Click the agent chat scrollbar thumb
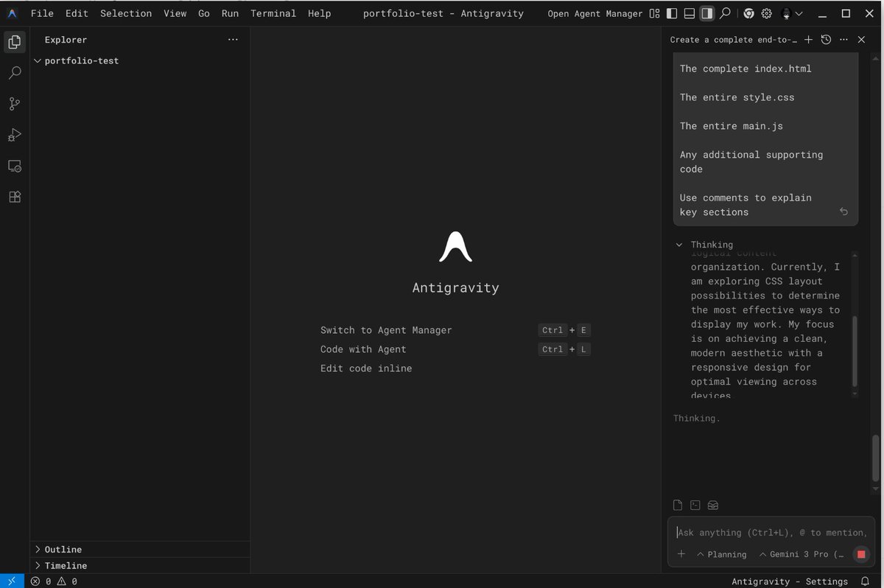 pos(876,458)
